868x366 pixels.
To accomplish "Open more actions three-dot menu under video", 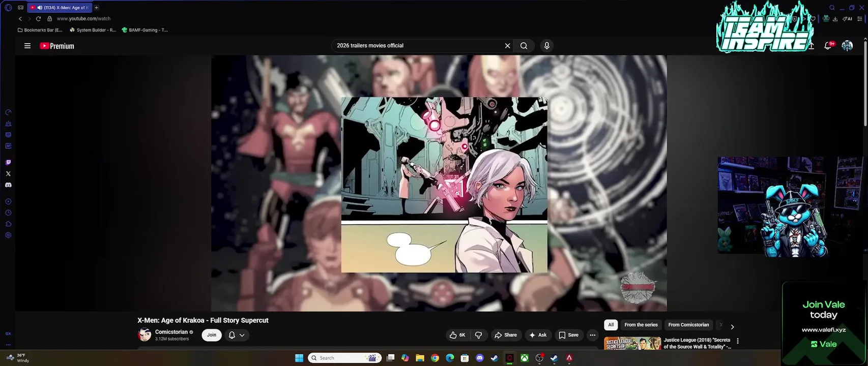I will (x=592, y=335).
